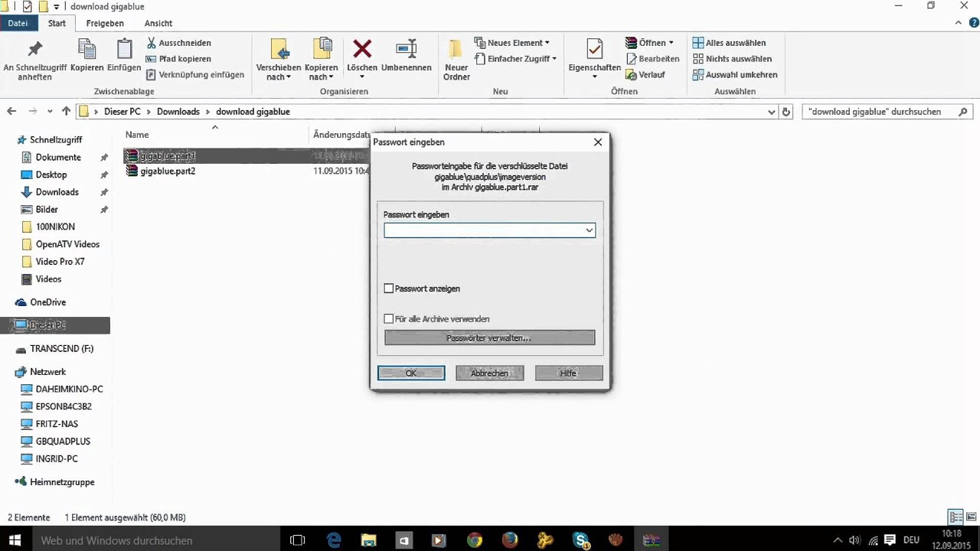Click the "download gigablue" durchsuchen search box
The image size is (980, 551).
tap(888, 112)
